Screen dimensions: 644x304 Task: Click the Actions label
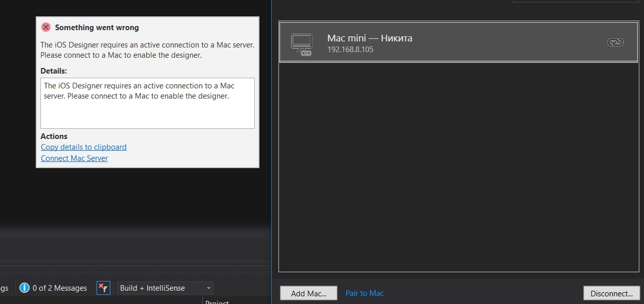click(54, 136)
